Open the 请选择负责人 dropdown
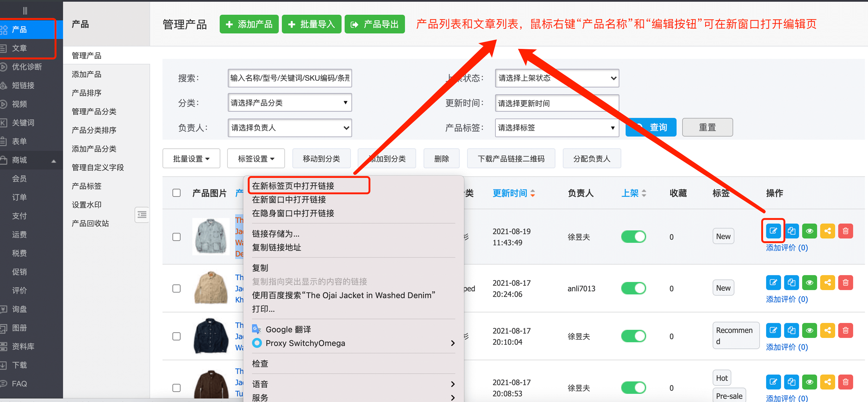This screenshot has height=402, width=868. pos(289,128)
